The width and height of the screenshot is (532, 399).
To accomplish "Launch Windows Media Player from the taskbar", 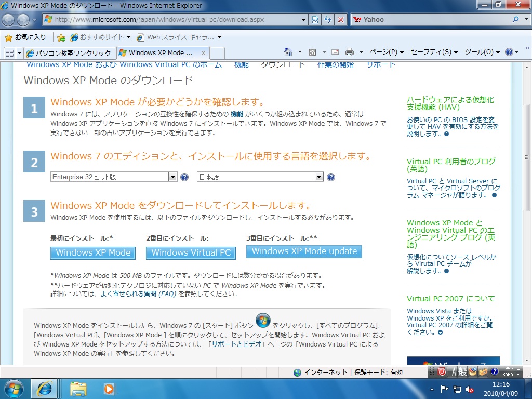I will tap(109, 389).
